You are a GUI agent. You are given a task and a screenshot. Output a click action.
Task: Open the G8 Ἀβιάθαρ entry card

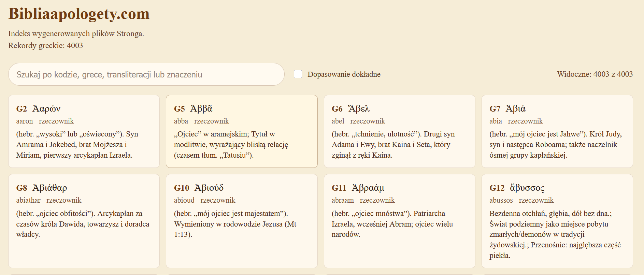84,221
